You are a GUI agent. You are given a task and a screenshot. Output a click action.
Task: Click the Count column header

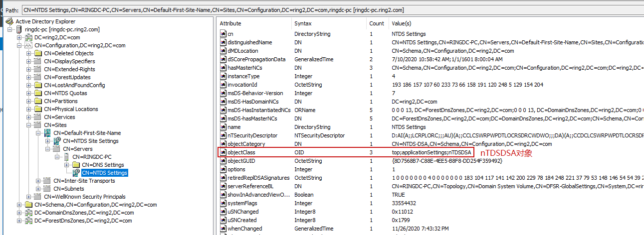click(x=377, y=23)
